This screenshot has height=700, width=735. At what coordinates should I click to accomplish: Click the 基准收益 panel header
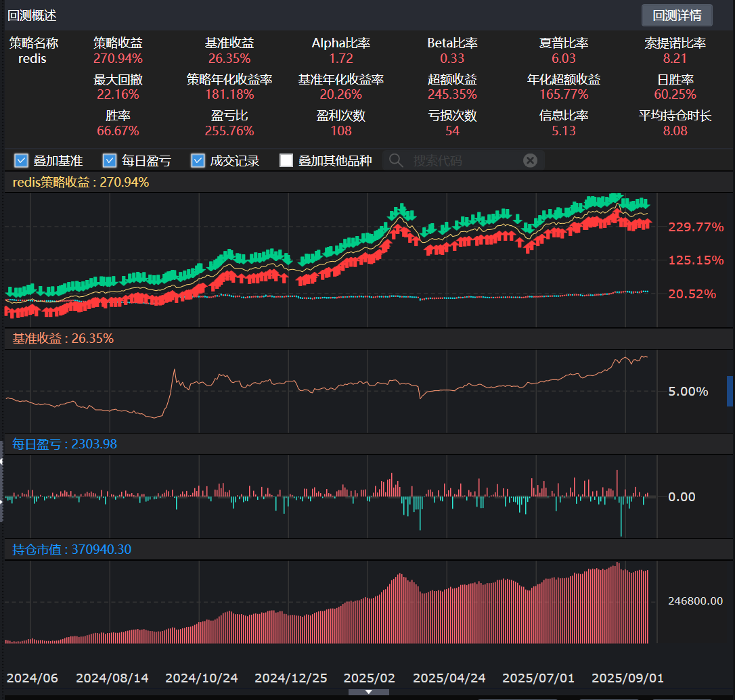pos(63,338)
